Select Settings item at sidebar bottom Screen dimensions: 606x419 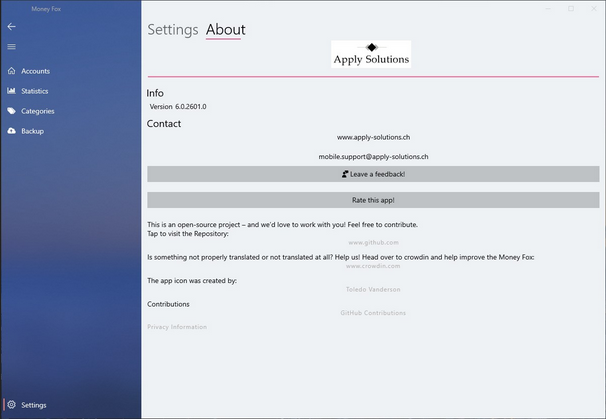pos(70,405)
